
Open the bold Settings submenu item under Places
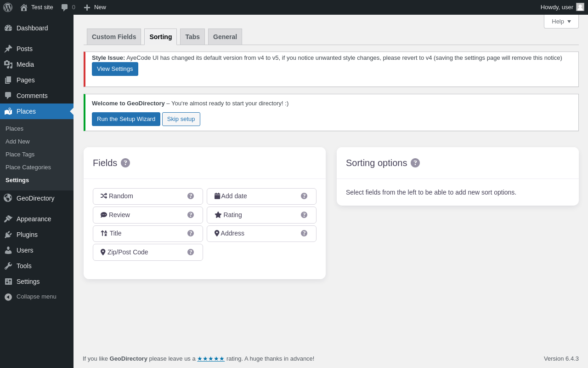pyautogui.click(x=17, y=180)
